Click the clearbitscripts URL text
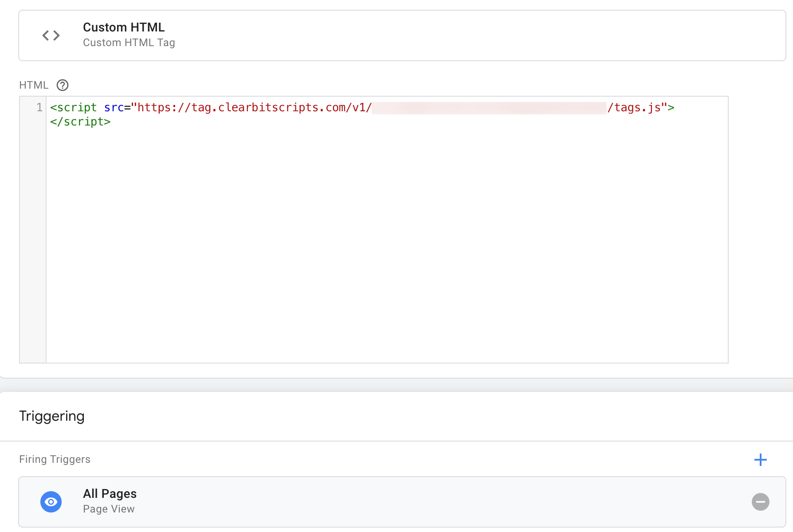 [x=255, y=107]
